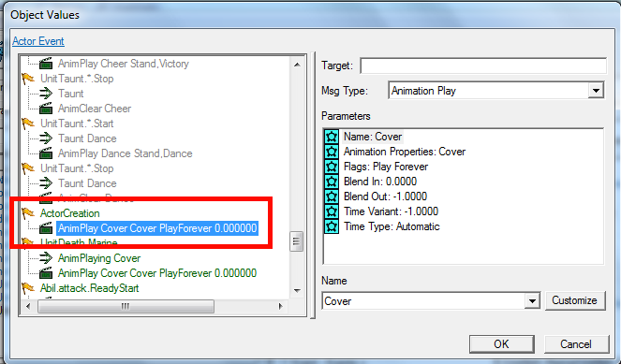Click the horizontal scrollbar thumb
The height and width of the screenshot is (364, 621).
pos(126,306)
